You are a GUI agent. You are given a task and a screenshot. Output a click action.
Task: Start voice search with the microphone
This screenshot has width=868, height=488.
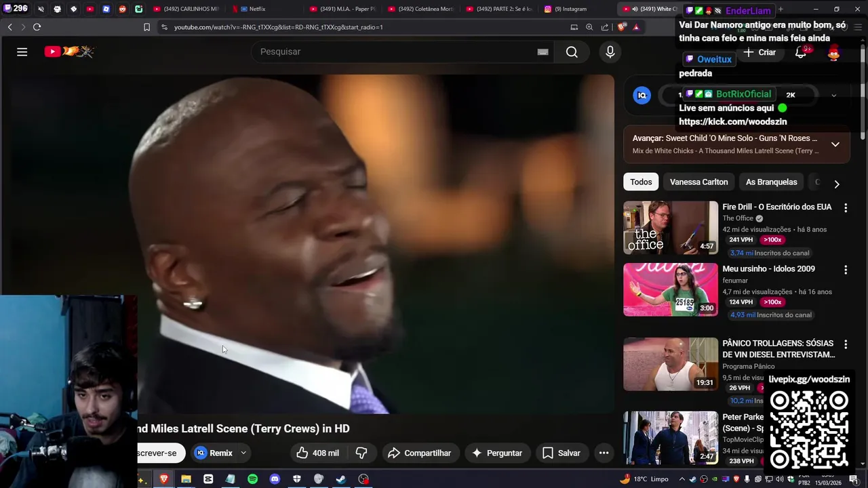pyautogui.click(x=610, y=52)
